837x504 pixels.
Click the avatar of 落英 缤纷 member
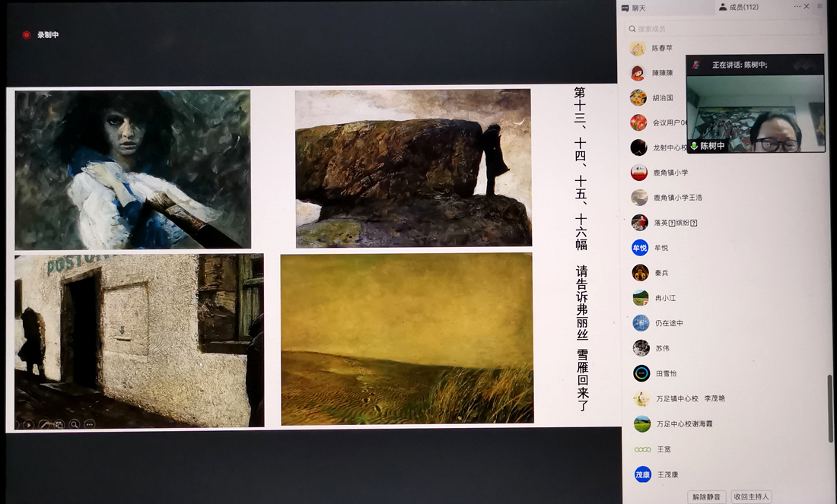click(639, 223)
